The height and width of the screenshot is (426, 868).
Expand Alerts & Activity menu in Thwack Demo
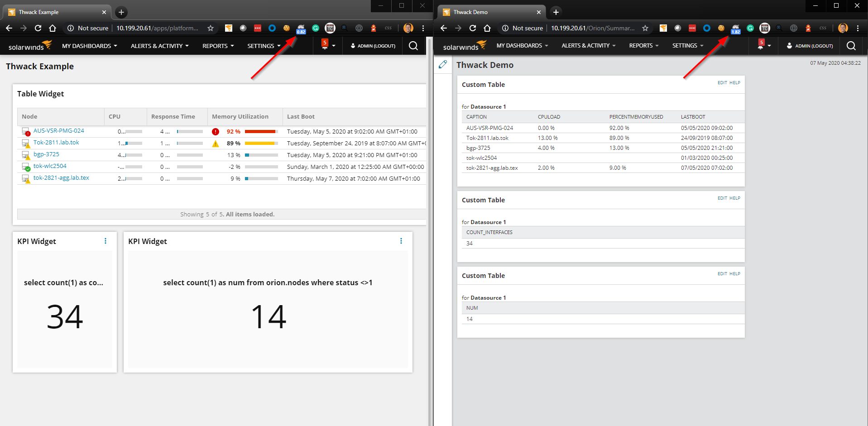pos(589,46)
